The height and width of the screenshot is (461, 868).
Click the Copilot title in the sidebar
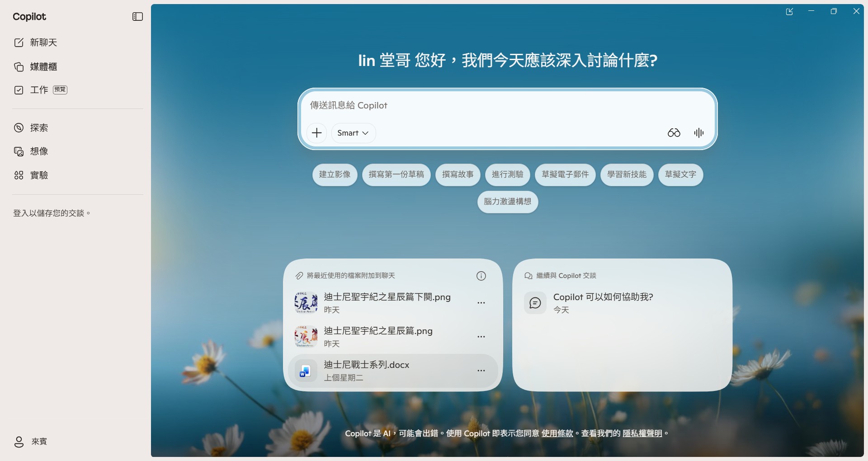click(x=29, y=17)
